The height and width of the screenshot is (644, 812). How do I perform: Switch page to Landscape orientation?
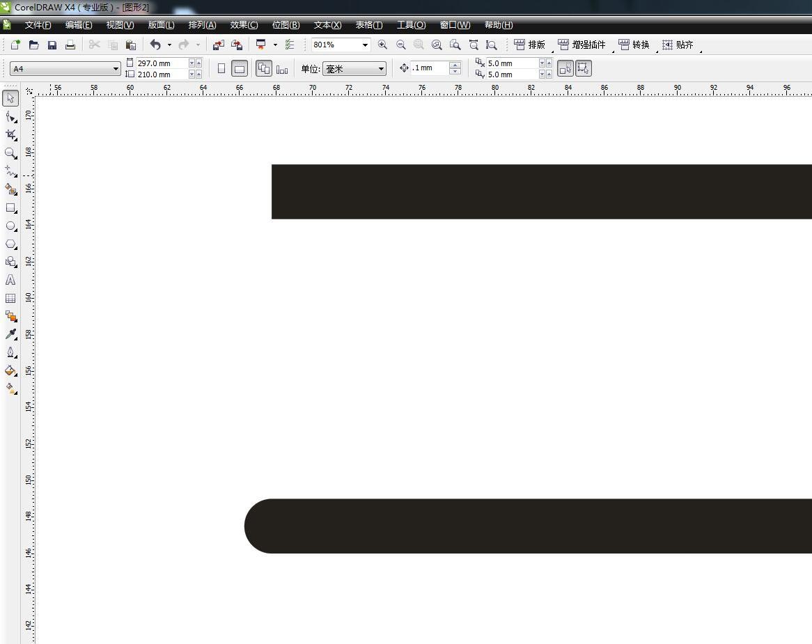(240, 68)
